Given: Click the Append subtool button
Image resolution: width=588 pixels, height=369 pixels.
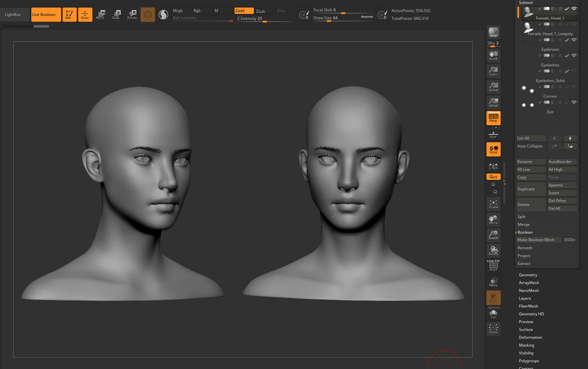Looking at the screenshot, I should coord(562,185).
